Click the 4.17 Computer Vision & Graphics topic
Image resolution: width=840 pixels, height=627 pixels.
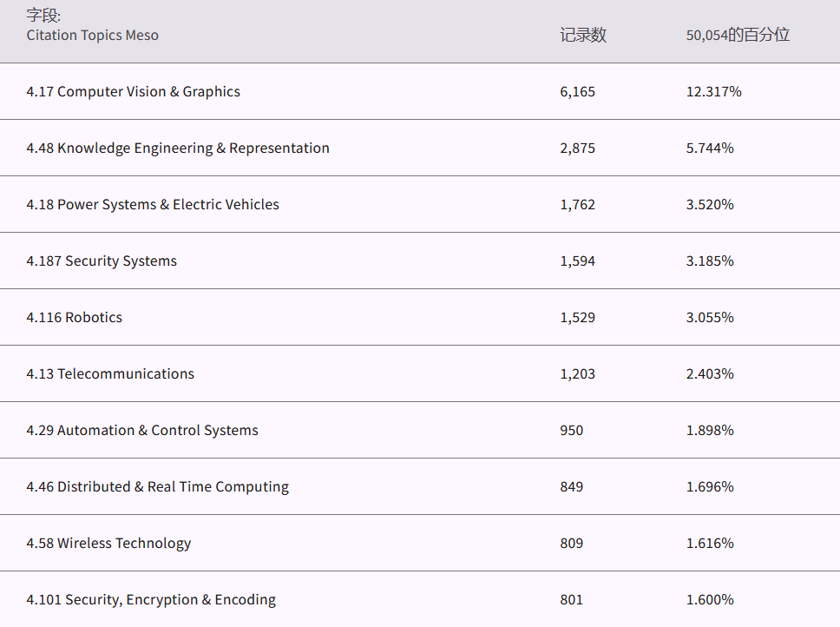pyautogui.click(x=133, y=92)
